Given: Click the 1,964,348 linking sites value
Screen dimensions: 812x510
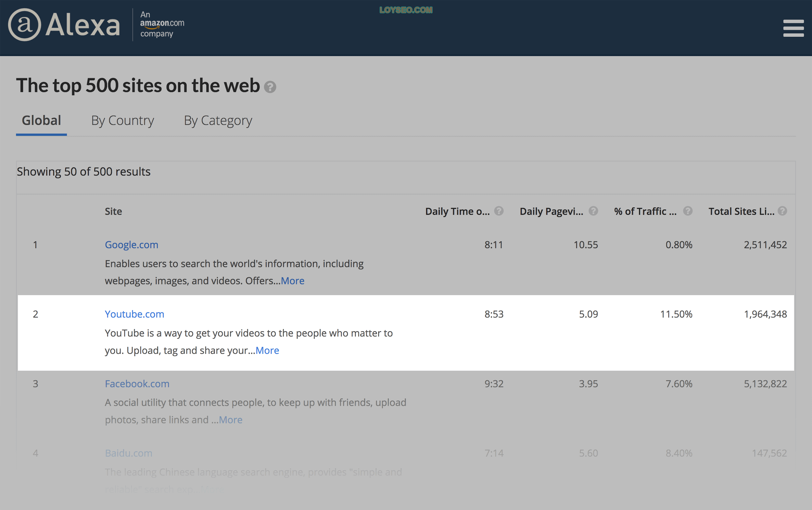Looking at the screenshot, I should point(765,314).
